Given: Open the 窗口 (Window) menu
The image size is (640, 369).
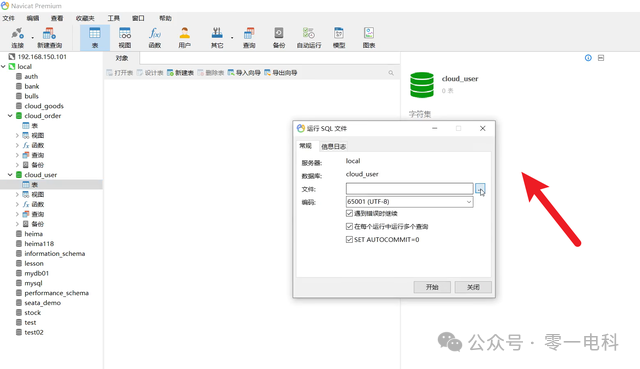Looking at the screenshot, I should point(138,18).
